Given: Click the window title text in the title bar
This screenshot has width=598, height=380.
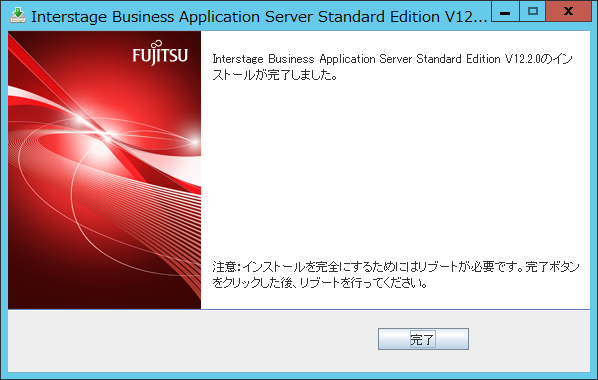Looking at the screenshot, I should [259, 16].
